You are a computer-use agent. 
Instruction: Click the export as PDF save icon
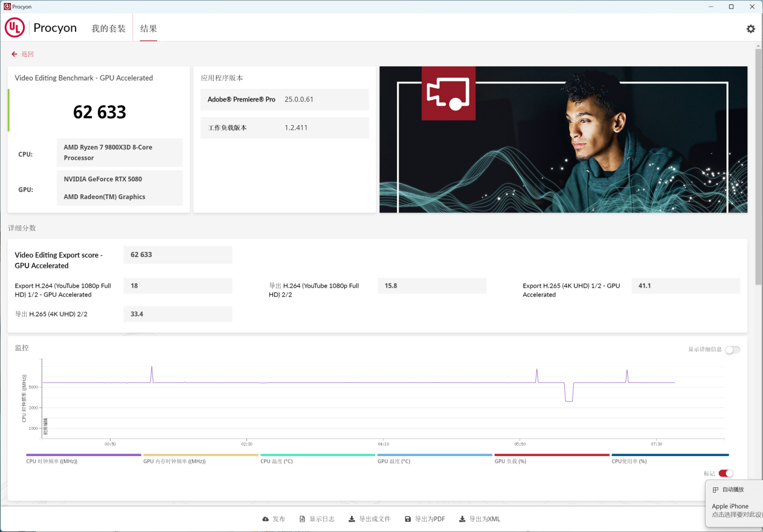click(408, 519)
